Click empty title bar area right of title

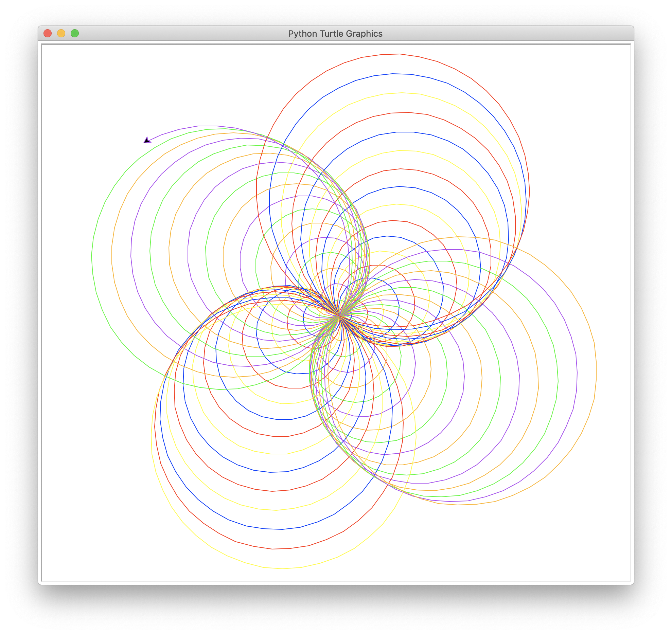[x=510, y=34]
